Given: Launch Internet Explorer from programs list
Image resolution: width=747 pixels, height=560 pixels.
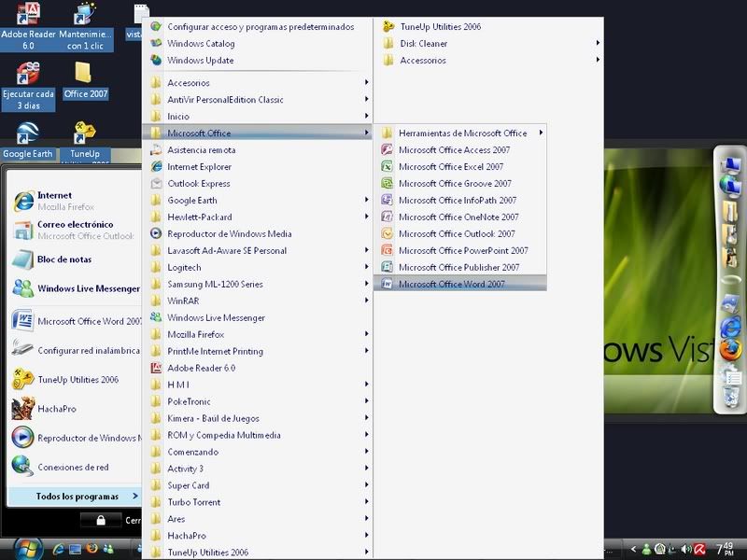Looking at the screenshot, I should click(258, 167).
